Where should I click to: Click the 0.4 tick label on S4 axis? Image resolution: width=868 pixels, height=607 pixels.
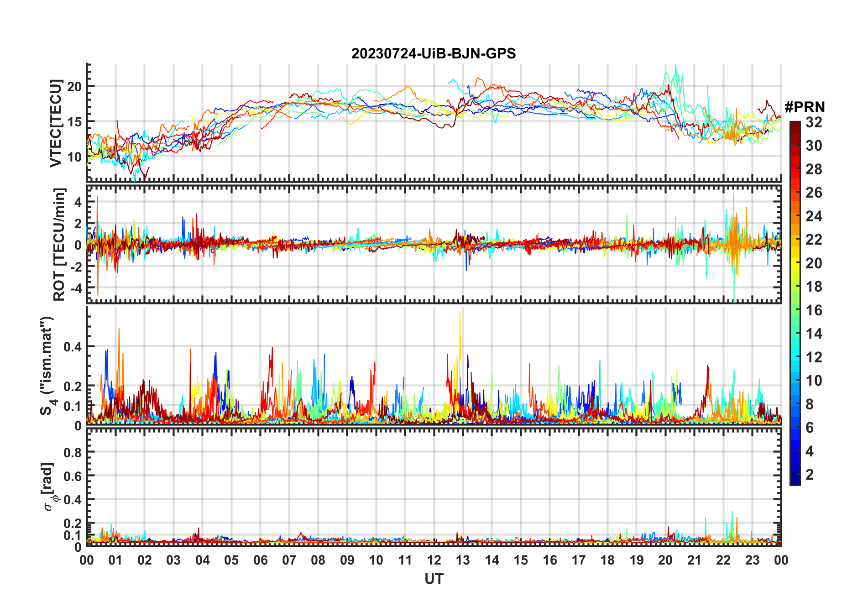pos(72,347)
